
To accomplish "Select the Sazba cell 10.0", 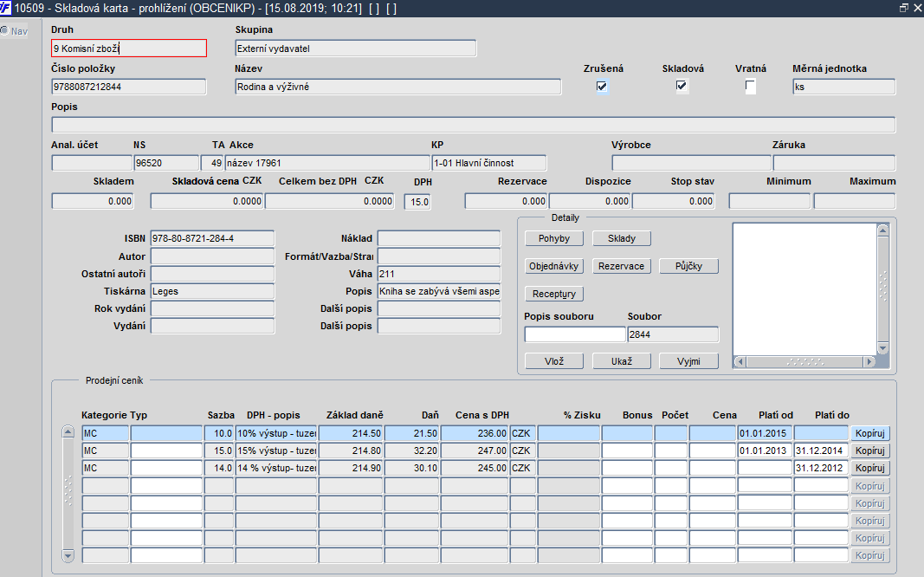I will click(x=218, y=433).
